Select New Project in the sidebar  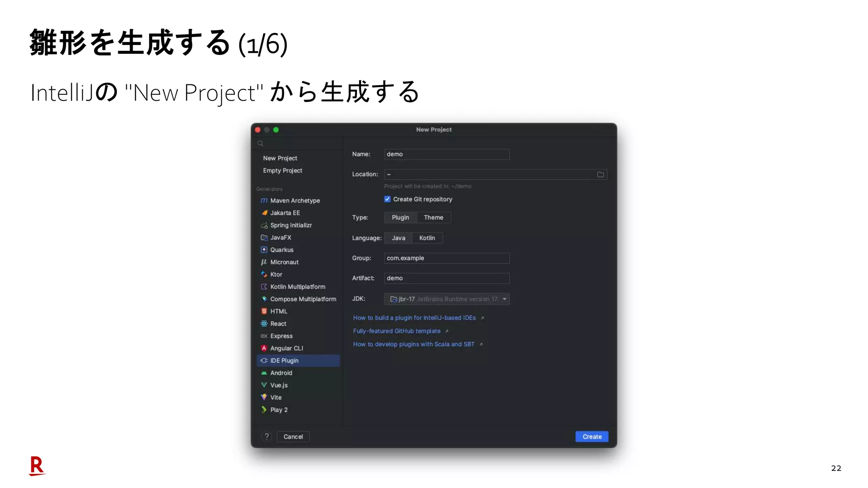tap(280, 158)
